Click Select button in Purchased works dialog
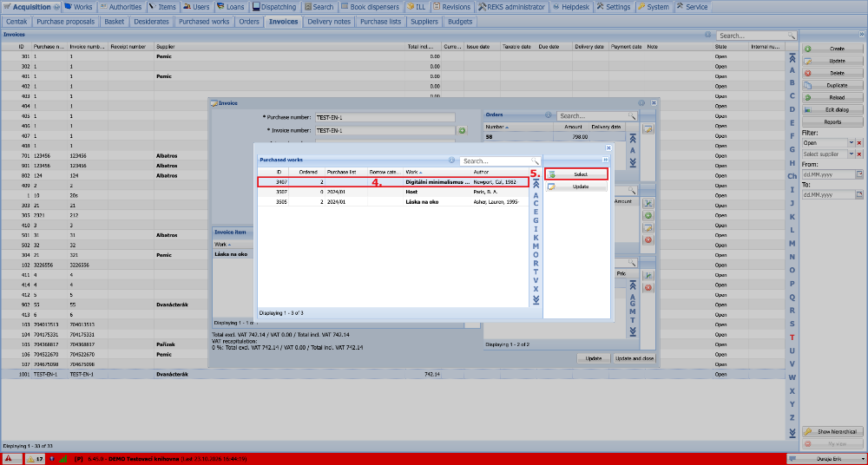Screen dimensions: 868x465 point(576,174)
